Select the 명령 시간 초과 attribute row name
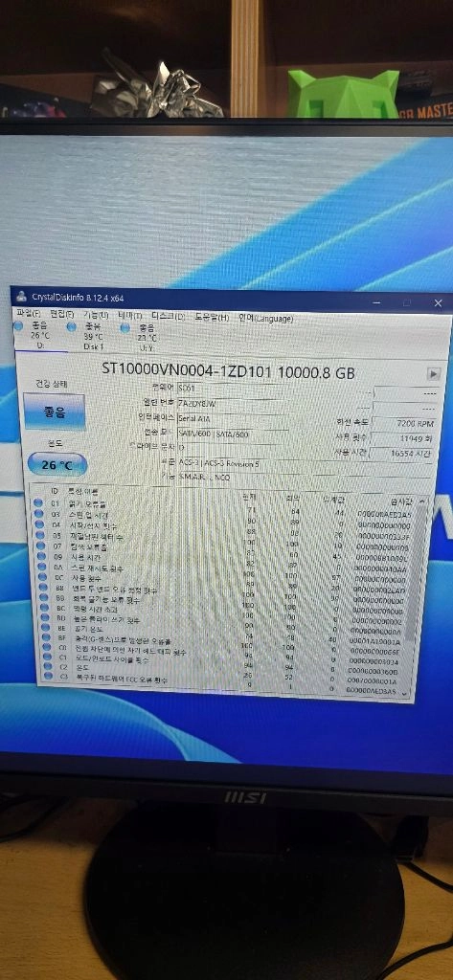Image resolution: width=453 pixels, height=980 pixels. pos(95,610)
